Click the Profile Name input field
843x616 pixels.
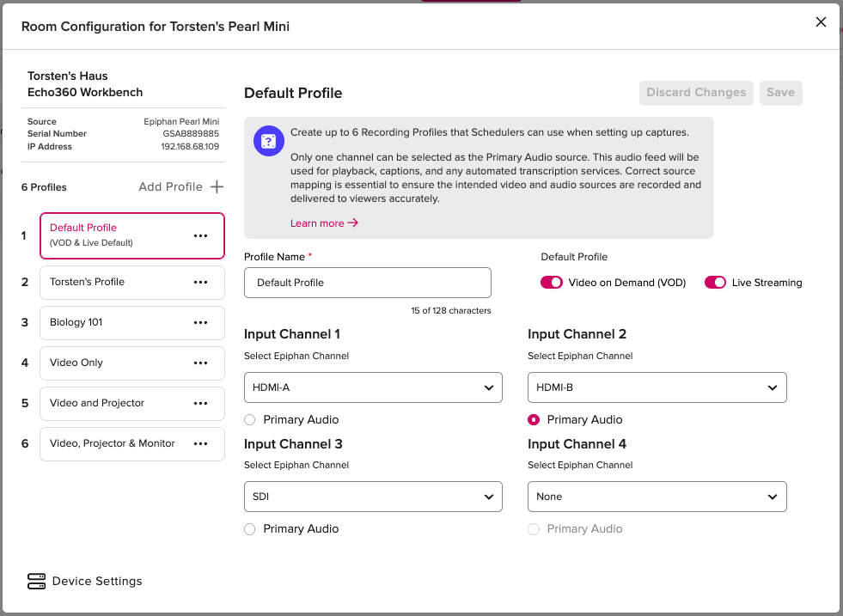(368, 283)
